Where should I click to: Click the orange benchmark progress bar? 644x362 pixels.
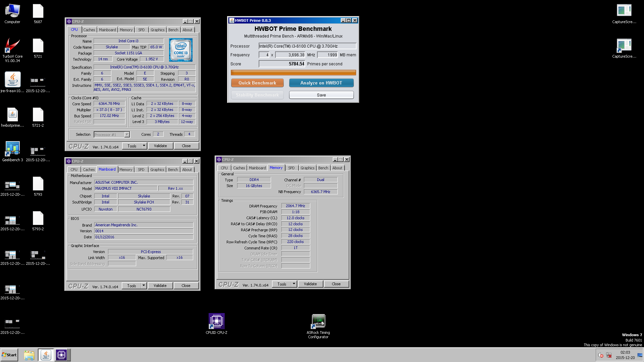(x=293, y=72)
